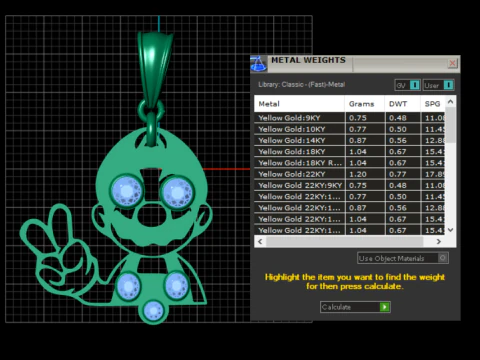Select the Yellow Gold:18KY R... row
The image size is (480, 360).
(350, 163)
